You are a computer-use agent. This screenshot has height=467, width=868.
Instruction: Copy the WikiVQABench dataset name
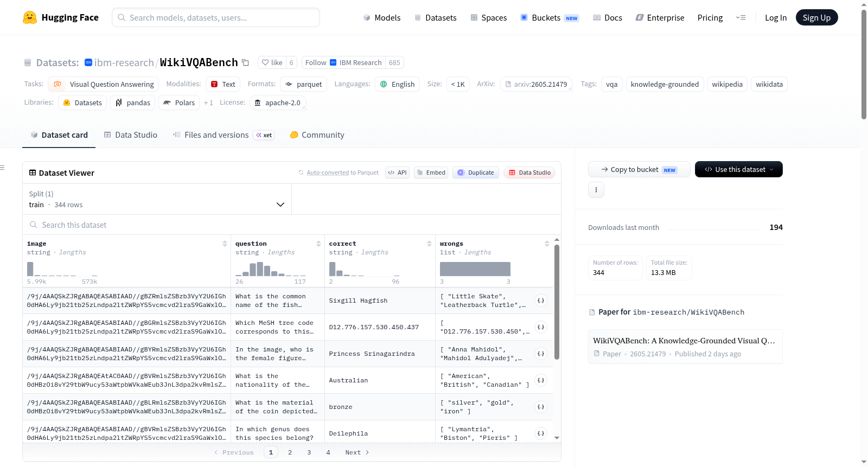[x=245, y=62]
